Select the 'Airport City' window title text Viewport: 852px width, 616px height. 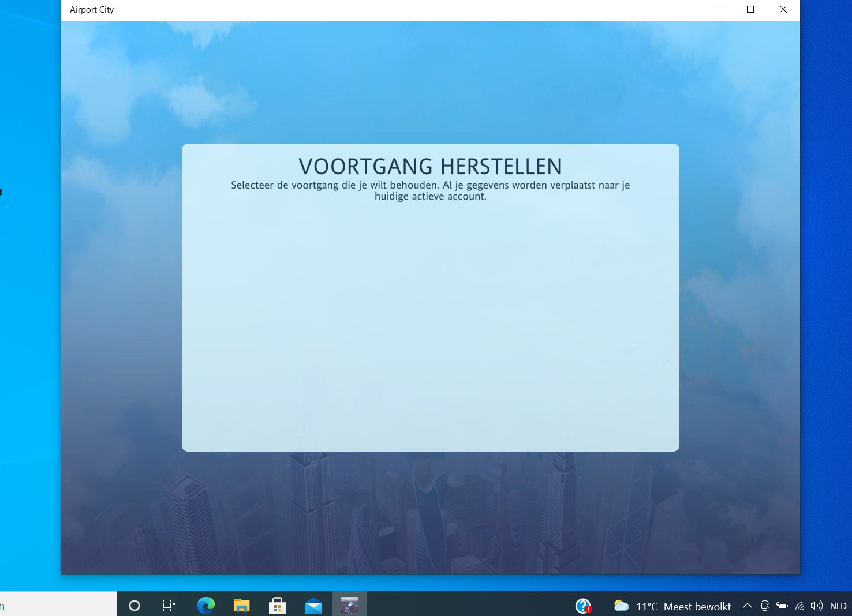[x=92, y=10]
